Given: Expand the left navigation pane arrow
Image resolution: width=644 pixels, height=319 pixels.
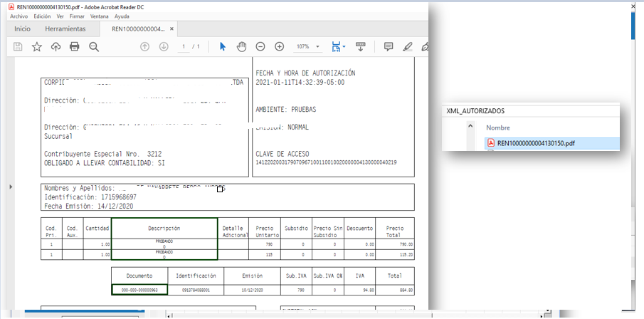Looking at the screenshot, I should [x=10, y=187].
